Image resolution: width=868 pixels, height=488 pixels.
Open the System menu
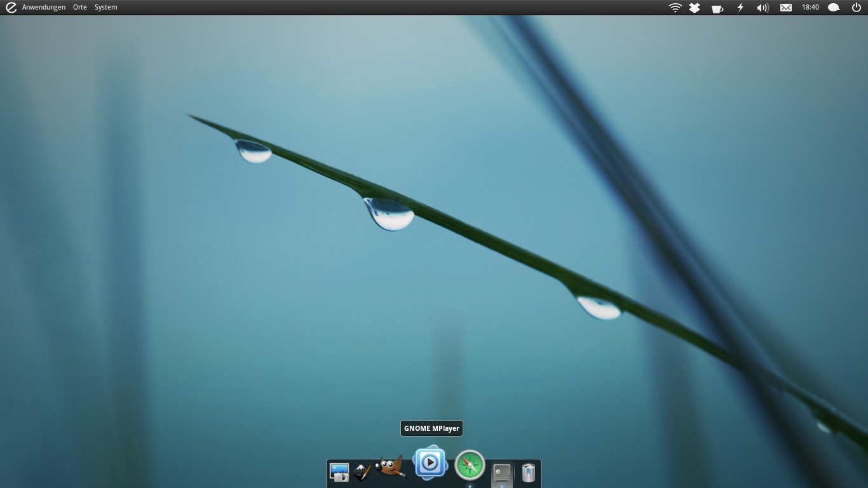pos(106,7)
